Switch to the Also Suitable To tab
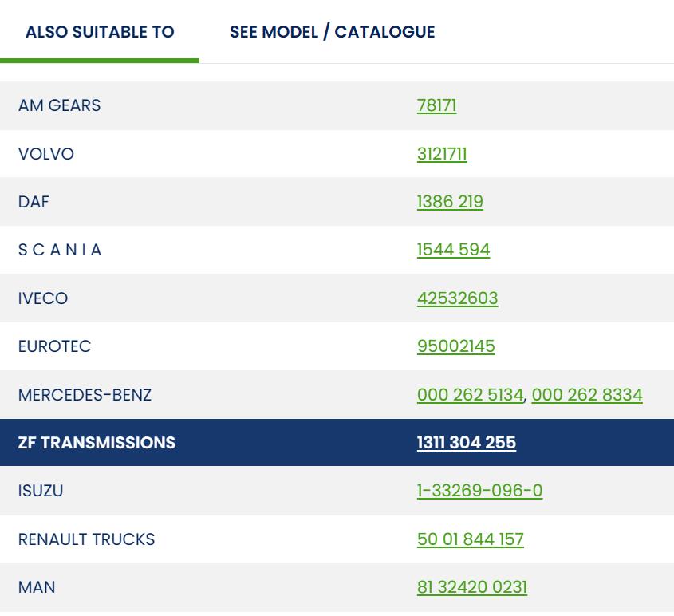The width and height of the screenshot is (674, 616). [x=100, y=32]
